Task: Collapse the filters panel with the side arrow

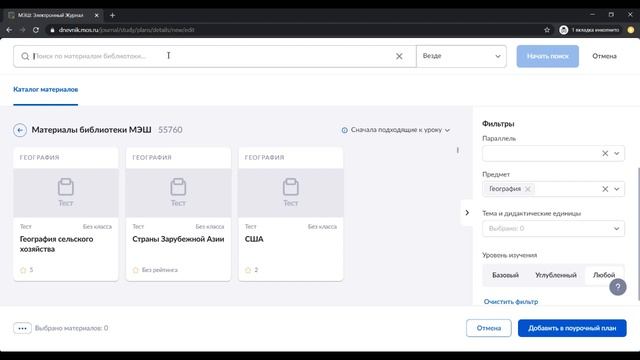Action: (x=467, y=213)
